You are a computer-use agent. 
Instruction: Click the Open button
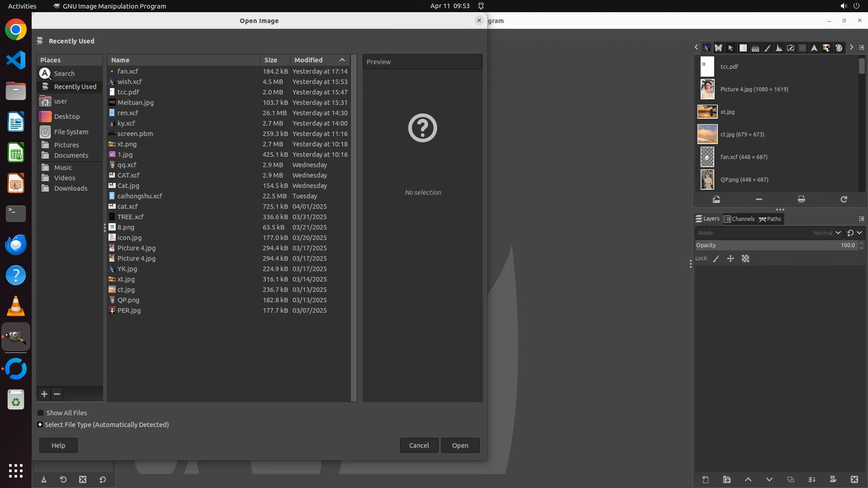point(460,446)
